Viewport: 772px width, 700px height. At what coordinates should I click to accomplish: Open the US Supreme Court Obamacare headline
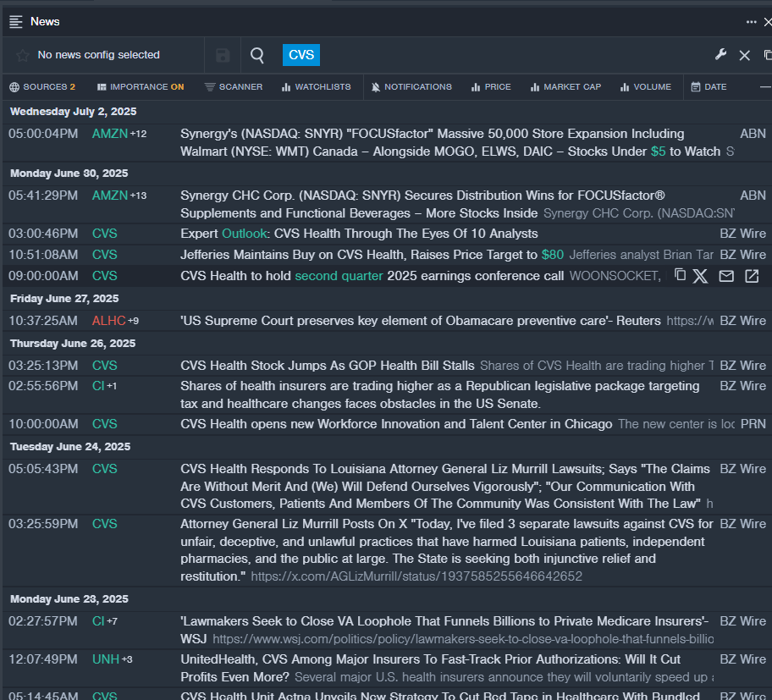point(420,321)
